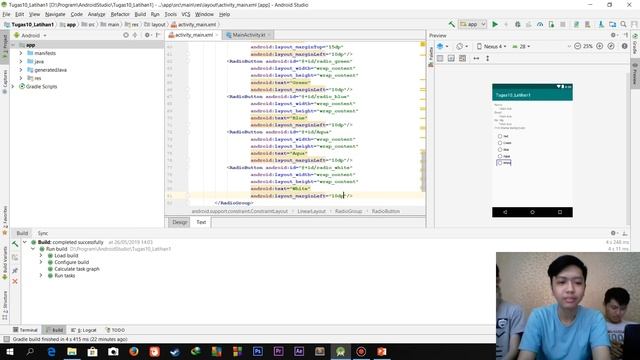640x360 pixels.
Task: Click the Preview panel settings gear
Action: tap(613, 36)
